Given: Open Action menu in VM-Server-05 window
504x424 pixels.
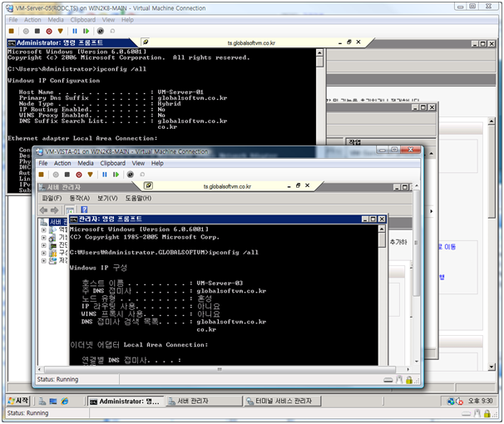Looking at the screenshot, I should pos(32,20).
